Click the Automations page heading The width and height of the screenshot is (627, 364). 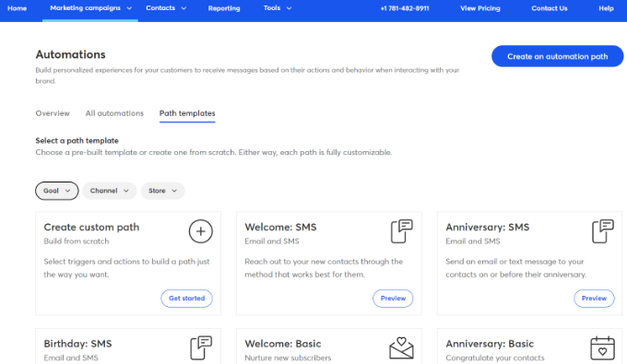[70, 54]
